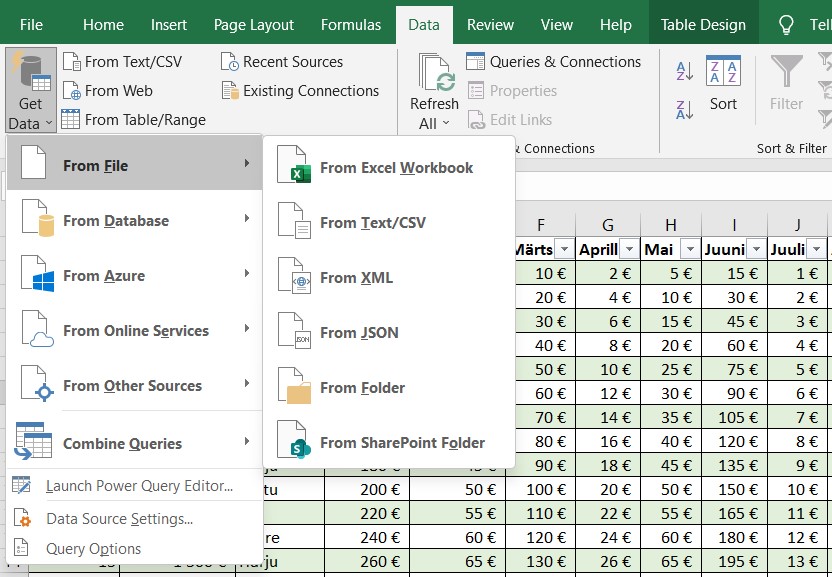
Task: Expand the Juuni column filter dropdown
Action: click(x=756, y=249)
